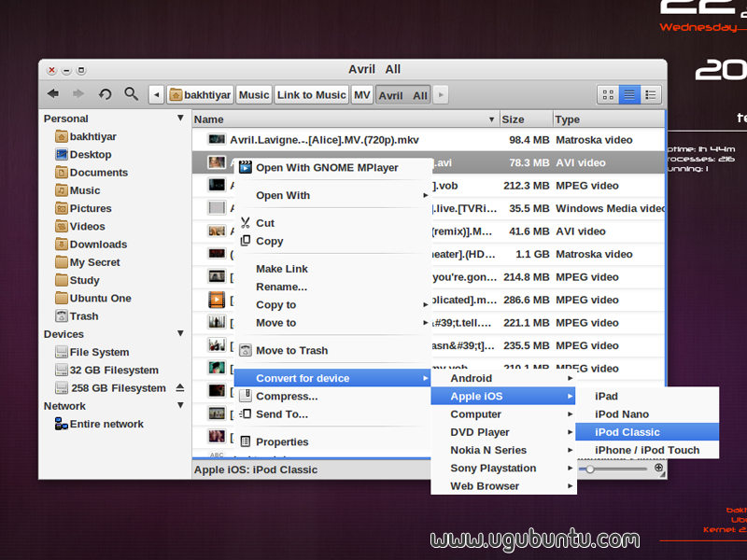Open 32 GB Filesystem device
Screen dimensions: 747x560
point(106,370)
